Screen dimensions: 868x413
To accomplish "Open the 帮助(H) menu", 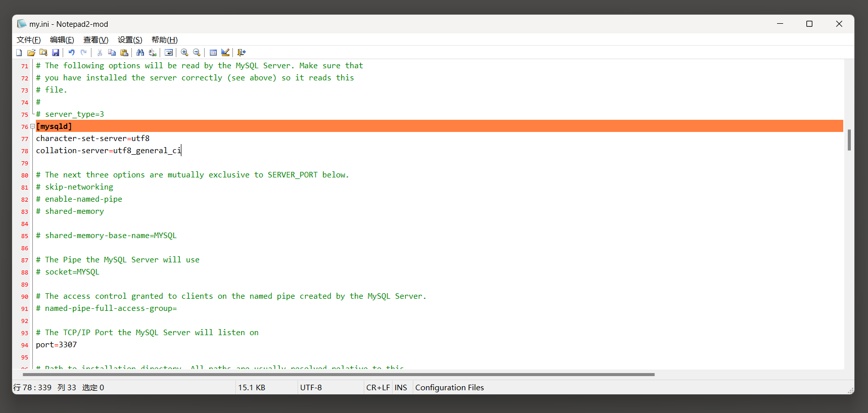I will click(165, 40).
